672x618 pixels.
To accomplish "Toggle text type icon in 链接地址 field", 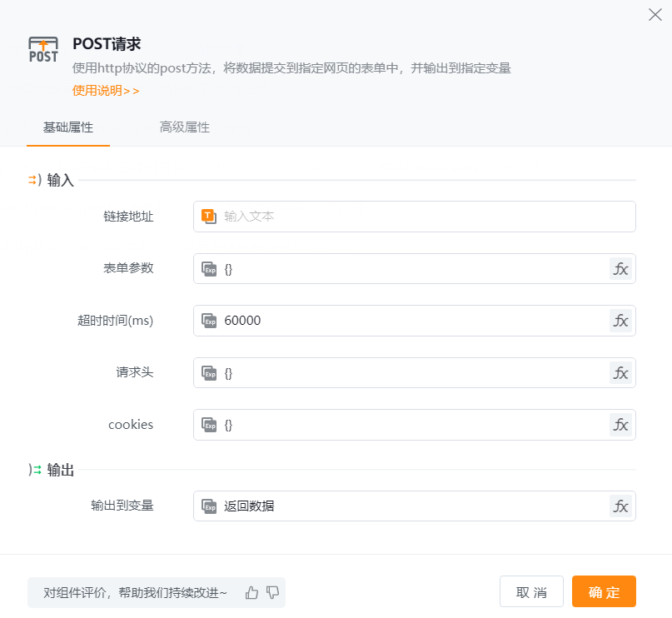I will tap(209, 217).
